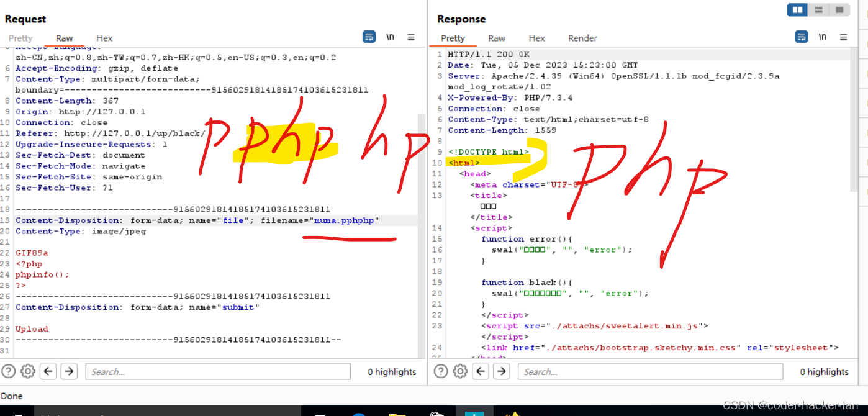Click the "<?php" opening tag line
Screen dimensions: 868x416
29,264
